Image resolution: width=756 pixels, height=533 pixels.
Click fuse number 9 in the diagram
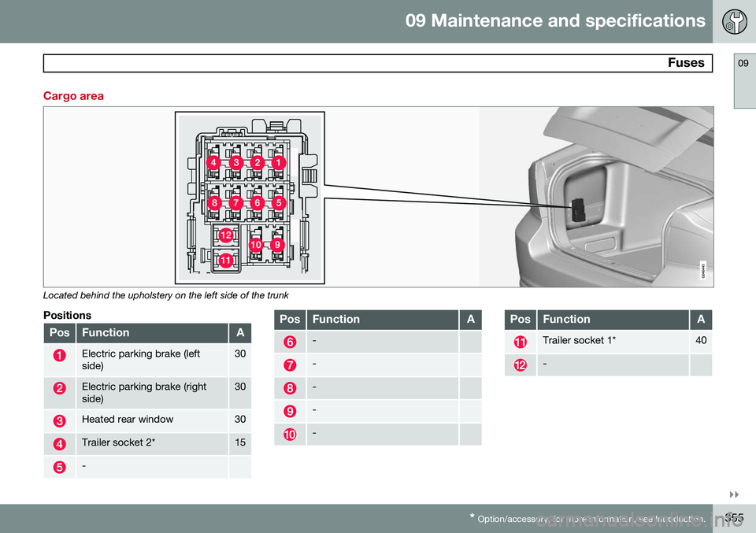[276, 245]
